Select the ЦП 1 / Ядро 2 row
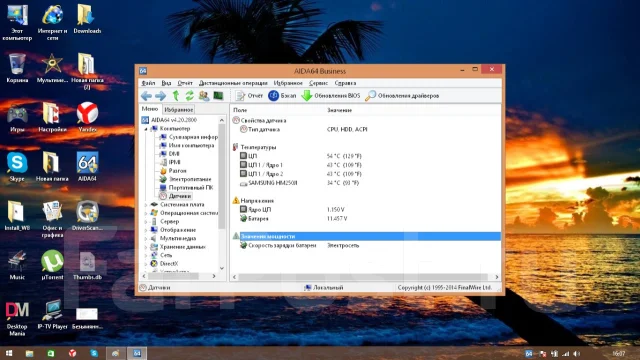The width and height of the screenshot is (640, 360). [x=366, y=174]
